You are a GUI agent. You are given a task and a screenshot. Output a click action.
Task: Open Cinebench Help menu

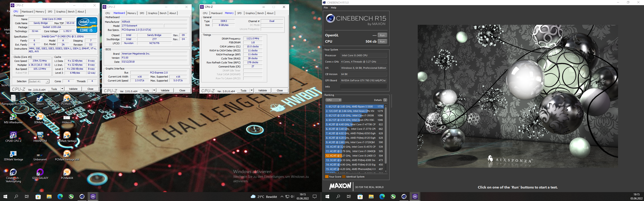[x=333, y=8]
